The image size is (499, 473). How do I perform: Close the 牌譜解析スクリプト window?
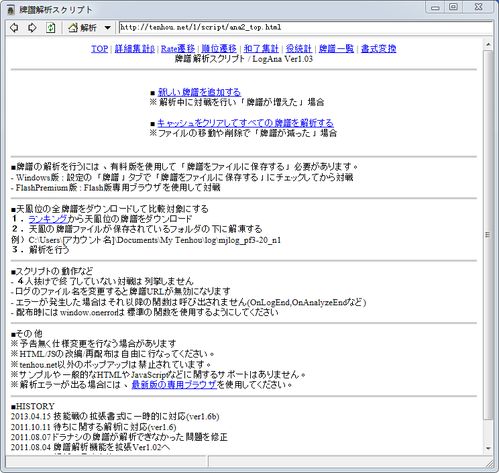478,7
